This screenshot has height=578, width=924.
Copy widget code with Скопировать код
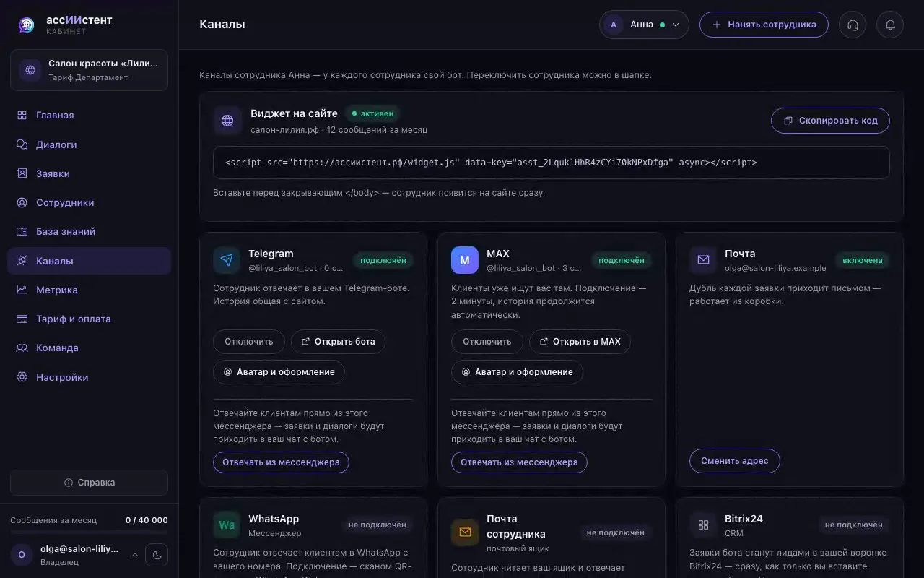click(x=830, y=121)
